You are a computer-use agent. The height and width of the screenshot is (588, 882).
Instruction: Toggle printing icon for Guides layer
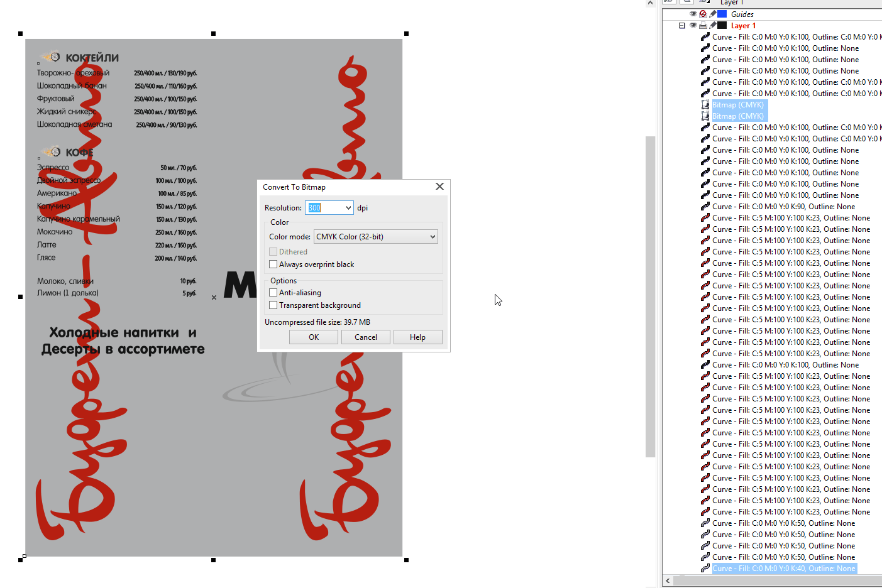coord(703,14)
